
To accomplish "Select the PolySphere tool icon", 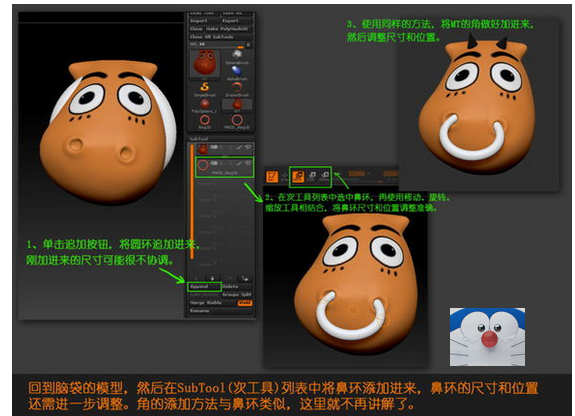I will point(204,106).
